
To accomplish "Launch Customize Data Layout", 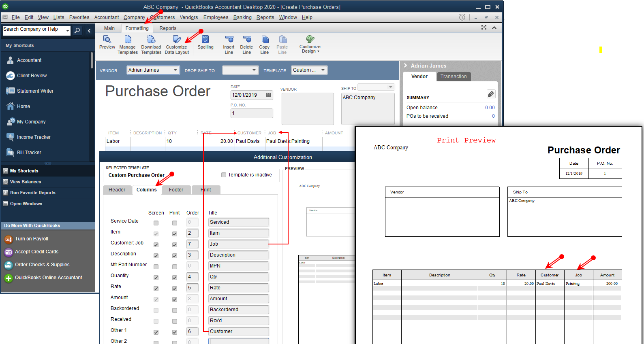I will click(x=177, y=45).
